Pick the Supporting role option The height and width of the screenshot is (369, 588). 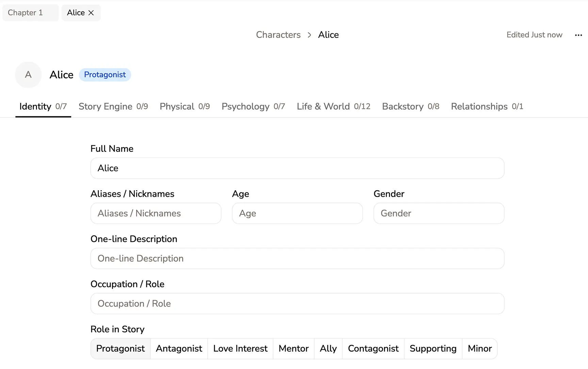click(x=433, y=349)
